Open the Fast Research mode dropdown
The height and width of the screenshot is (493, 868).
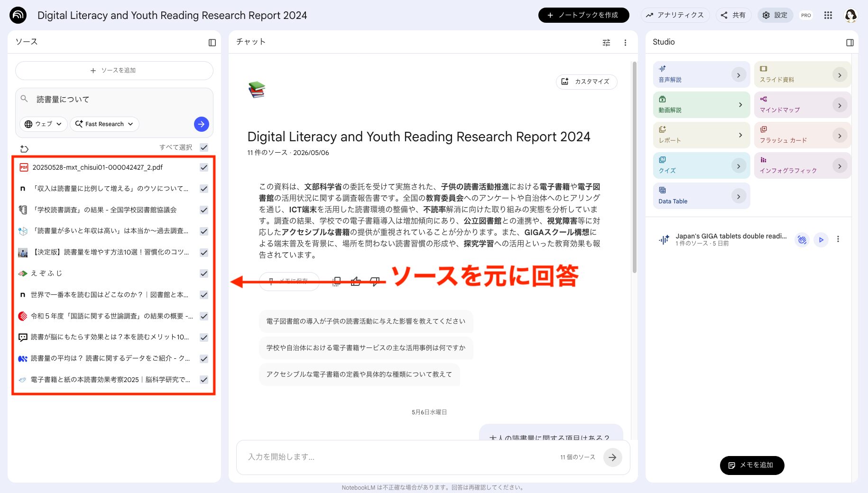105,124
